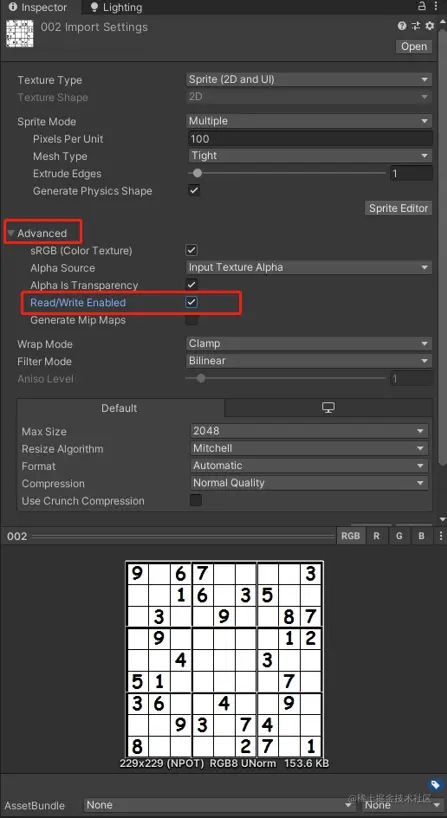Image resolution: width=447 pixels, height=819 pixels.
Task: Click the blue asset label tag icon
Action: pos(434,785)
